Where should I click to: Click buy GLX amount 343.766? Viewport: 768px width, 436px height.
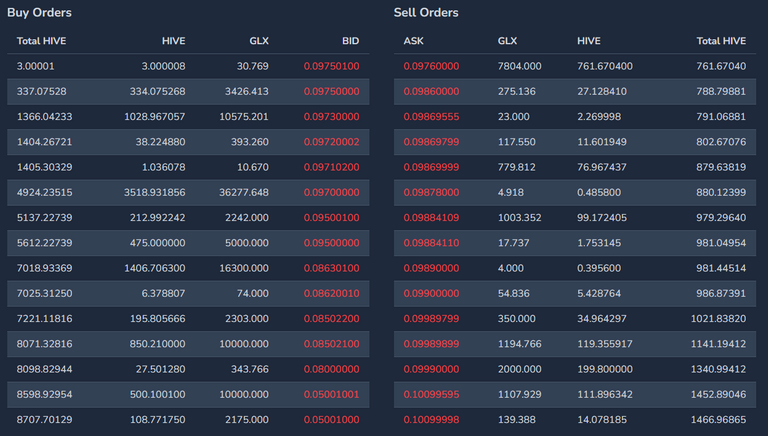pos(250,369)
